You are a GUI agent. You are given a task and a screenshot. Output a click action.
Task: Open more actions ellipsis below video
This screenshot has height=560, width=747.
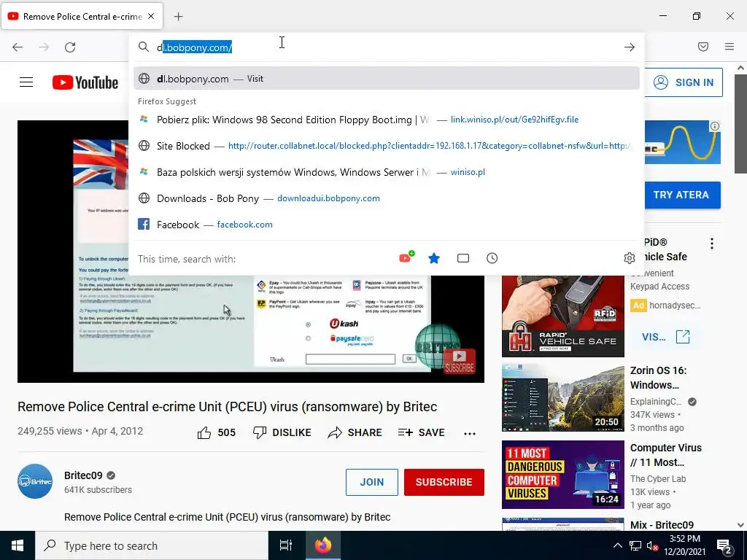(x=470, y=433)
